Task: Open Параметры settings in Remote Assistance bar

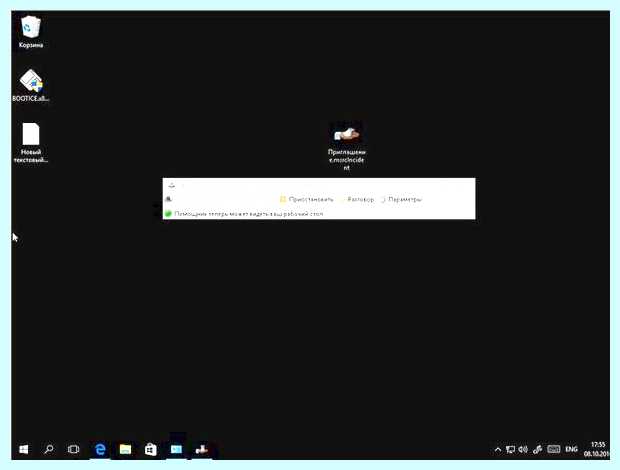Action: click(x=402, y=199)
